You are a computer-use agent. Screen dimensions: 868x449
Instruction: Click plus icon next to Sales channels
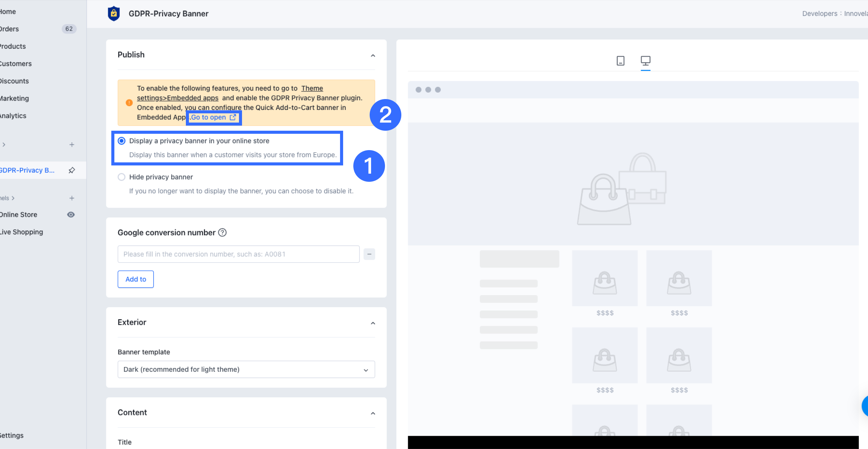[x=71, y=198]
